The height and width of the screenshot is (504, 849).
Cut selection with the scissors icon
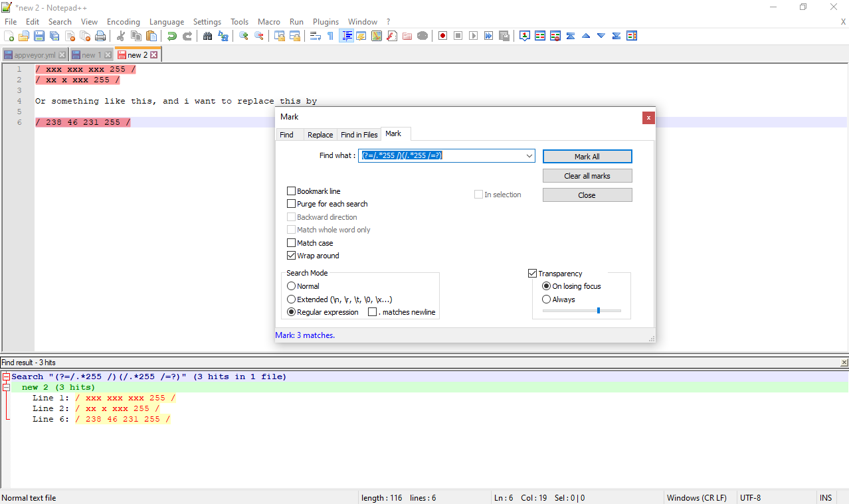coord(121,36)
